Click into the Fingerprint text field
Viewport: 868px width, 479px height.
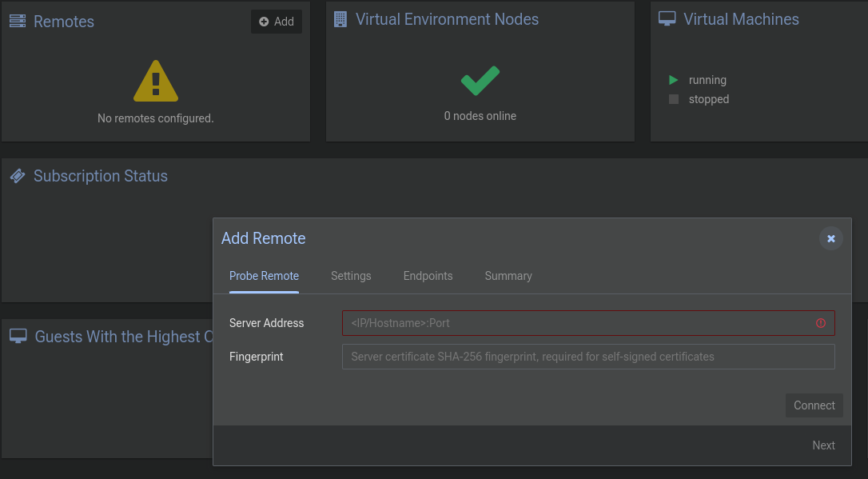coord(587,357)
